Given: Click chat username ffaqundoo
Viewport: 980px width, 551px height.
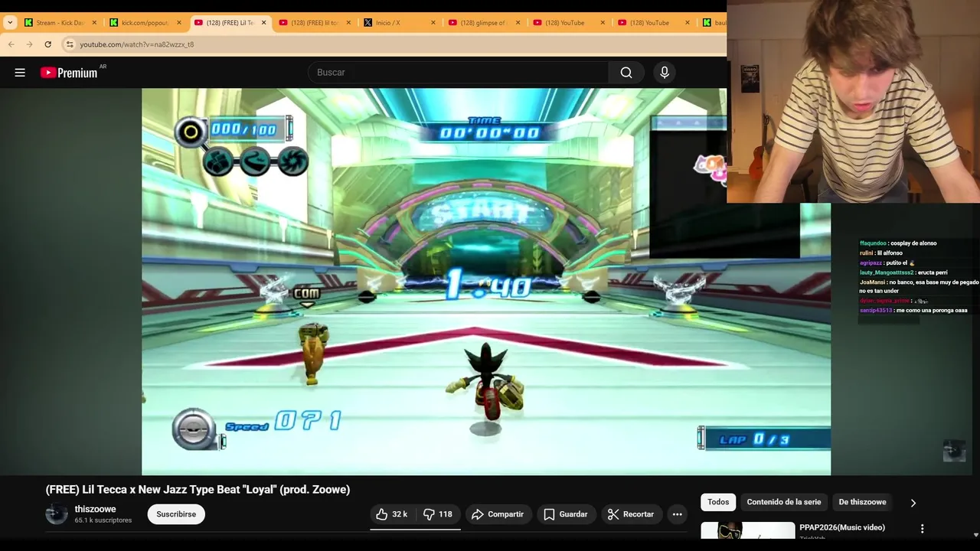Looking at the screenshot, I should click(x=873, y=243).
